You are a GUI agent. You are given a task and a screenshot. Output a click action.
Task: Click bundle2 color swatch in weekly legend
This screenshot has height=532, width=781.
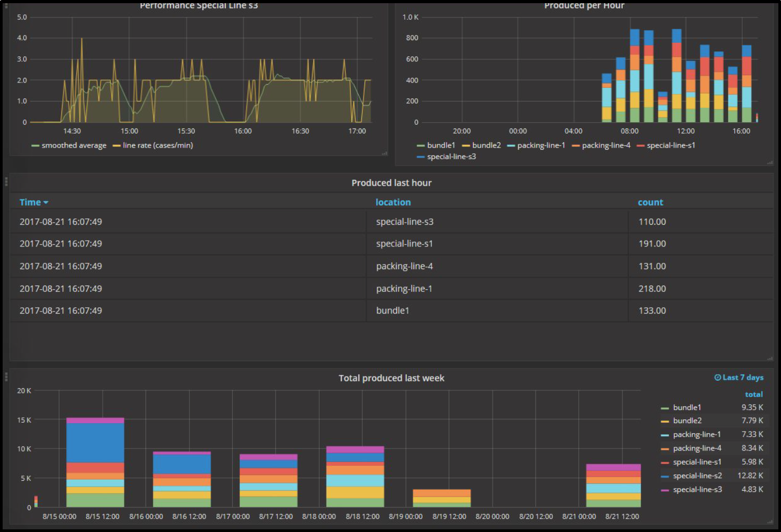(665, 421)
